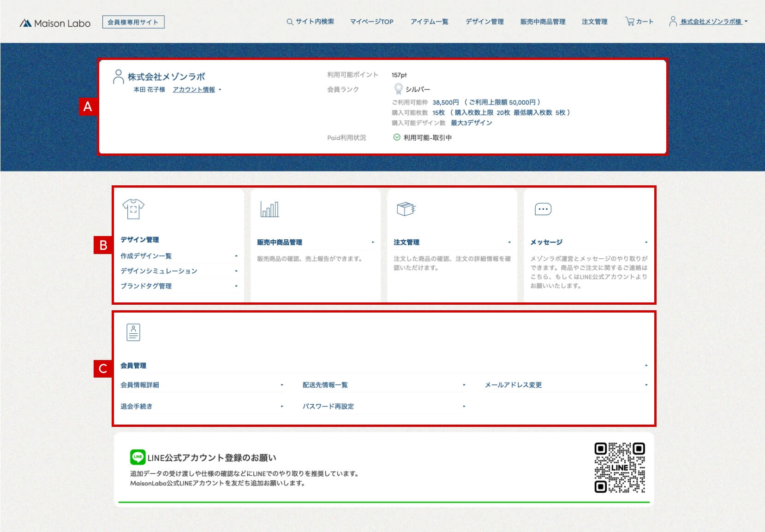Click the profile avatar icon beside 株式会社メゾンラボ

pos(118,77)
